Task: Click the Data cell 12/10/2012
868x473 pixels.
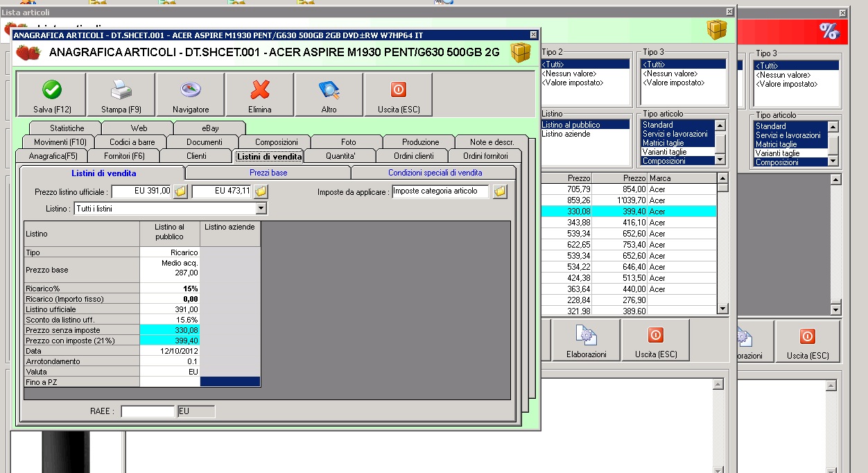Action: click(170, 351)
